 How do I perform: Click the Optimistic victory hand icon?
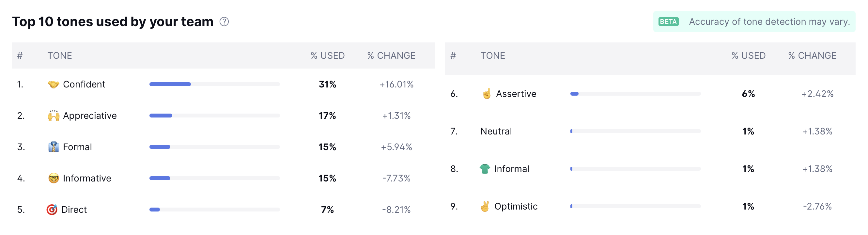click(x=485, y=206)
